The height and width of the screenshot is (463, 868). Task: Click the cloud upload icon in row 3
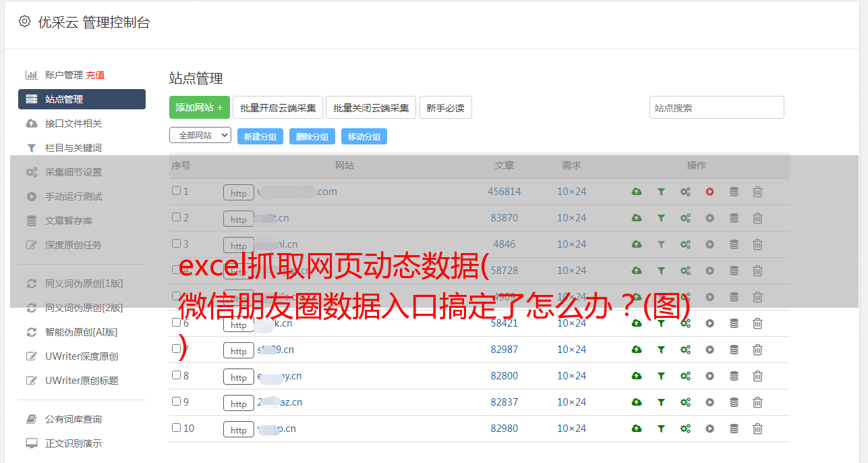pyautogui.click(x=636, y=244)
